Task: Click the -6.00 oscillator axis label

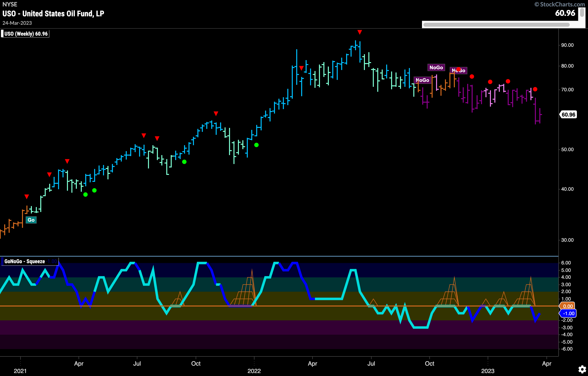Action: coord(567,349)
